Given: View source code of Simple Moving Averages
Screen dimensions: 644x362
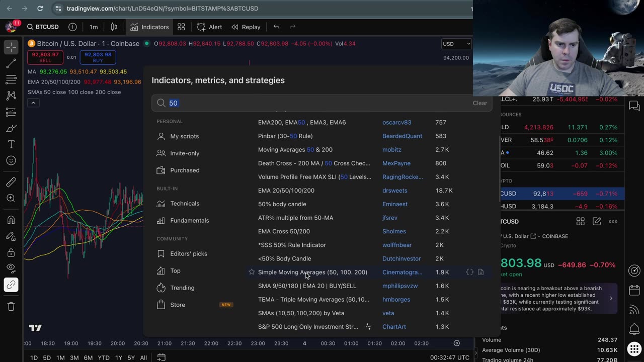Looking at the screenshot, I should (469, 272).
